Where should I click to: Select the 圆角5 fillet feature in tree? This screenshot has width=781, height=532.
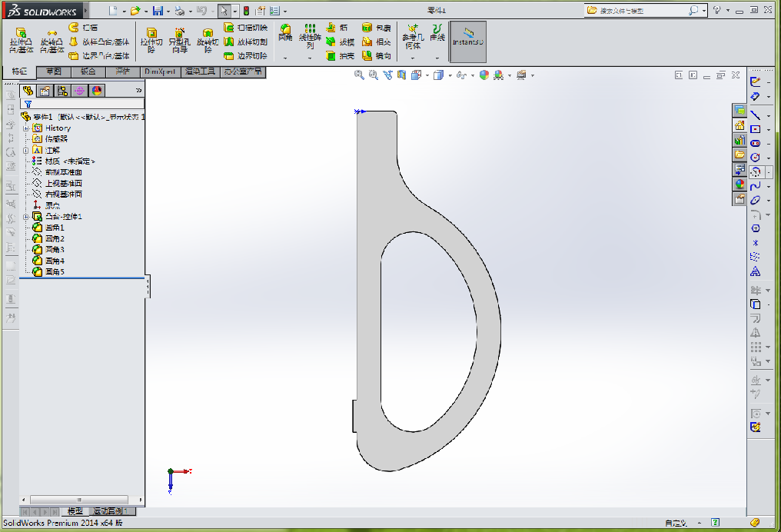tap(48, 272)
